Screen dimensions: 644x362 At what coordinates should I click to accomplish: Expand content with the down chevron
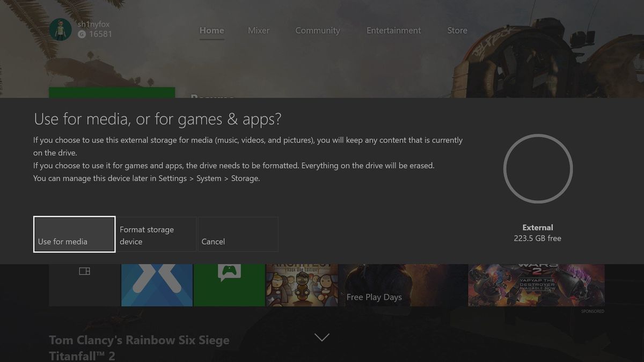[x=321, y=337]
